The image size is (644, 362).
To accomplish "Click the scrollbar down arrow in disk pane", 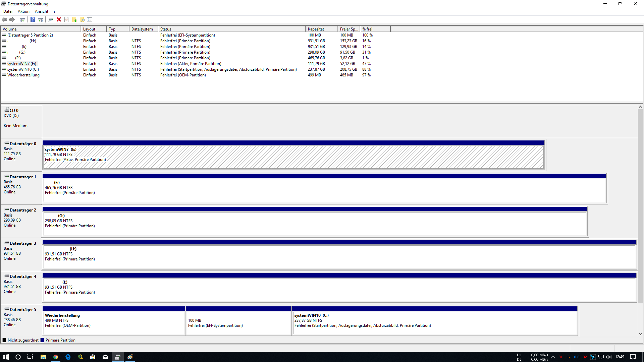I will pos(640,334).
